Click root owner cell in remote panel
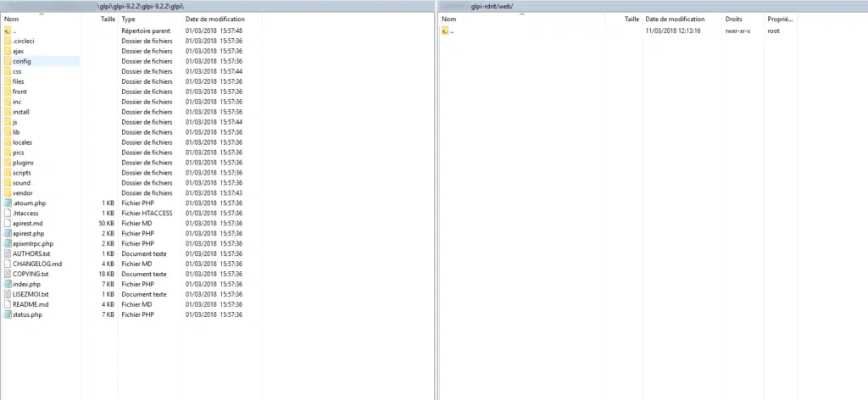This screenshot has width=868, height=400. (x=773, y=31)
